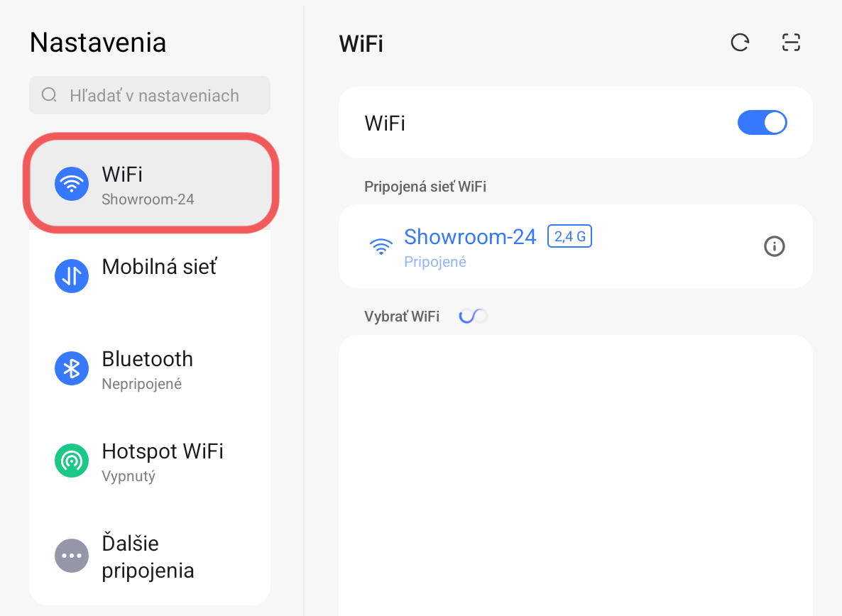Open Bluetooth settings via its icon
The image size is (842, 616).
(x=71, y=368)
